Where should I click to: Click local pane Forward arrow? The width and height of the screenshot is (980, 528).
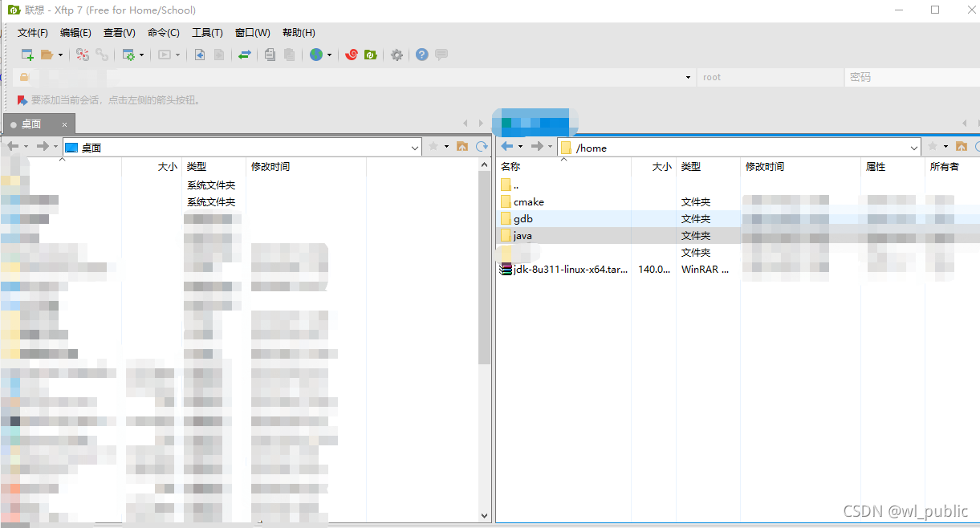pos(43,147)
